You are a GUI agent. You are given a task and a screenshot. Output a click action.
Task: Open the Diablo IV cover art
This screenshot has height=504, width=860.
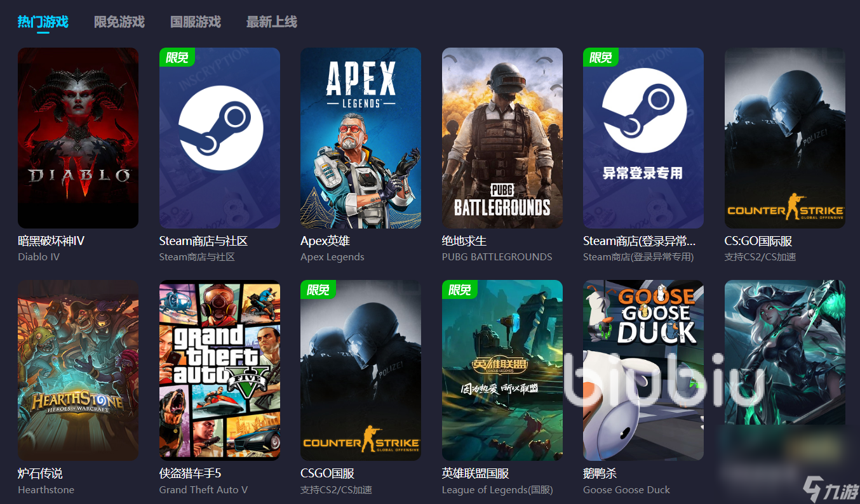tap(78, 138)
